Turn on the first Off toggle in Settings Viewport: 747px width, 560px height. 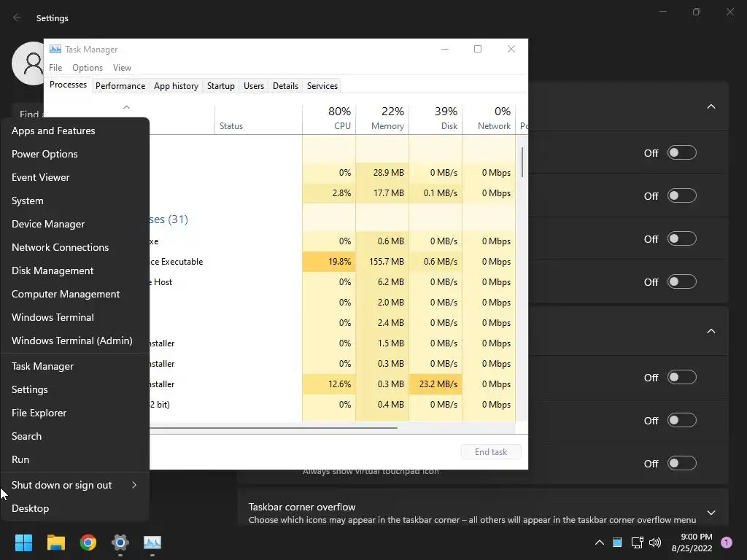pos(682,153)
